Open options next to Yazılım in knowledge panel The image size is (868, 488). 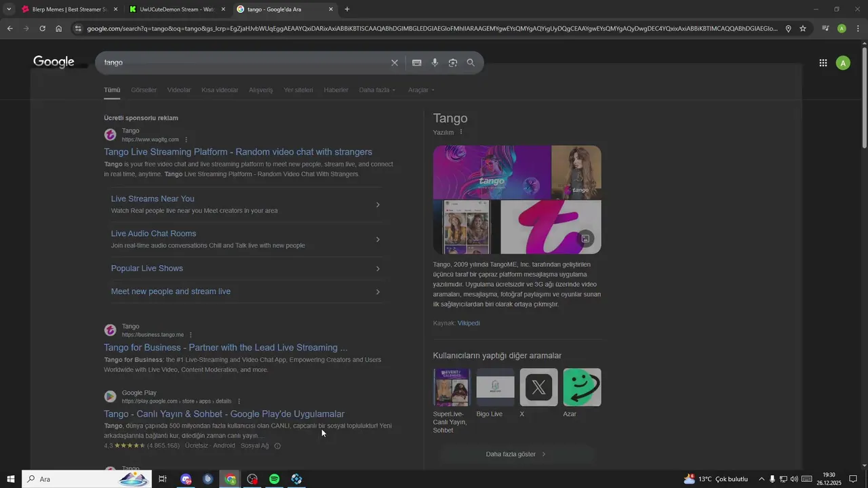coord(461,132)
